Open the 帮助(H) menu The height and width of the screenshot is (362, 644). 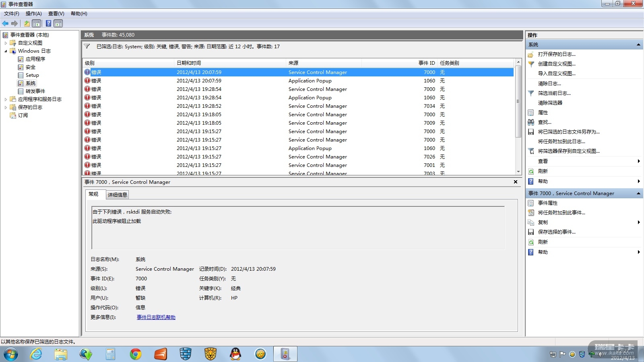click(x=79, y=14)
